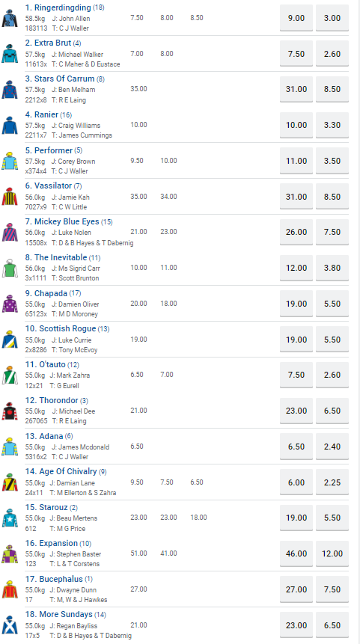360x644 pixels.
Task: Select win odds 9.00 for Ringerdingding
Action: tap(296, 18)
